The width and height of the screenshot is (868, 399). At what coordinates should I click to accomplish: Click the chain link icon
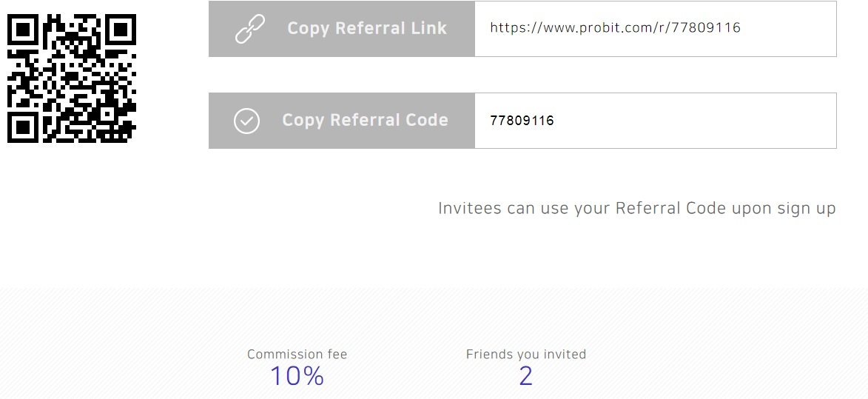[x=249, y=29]
